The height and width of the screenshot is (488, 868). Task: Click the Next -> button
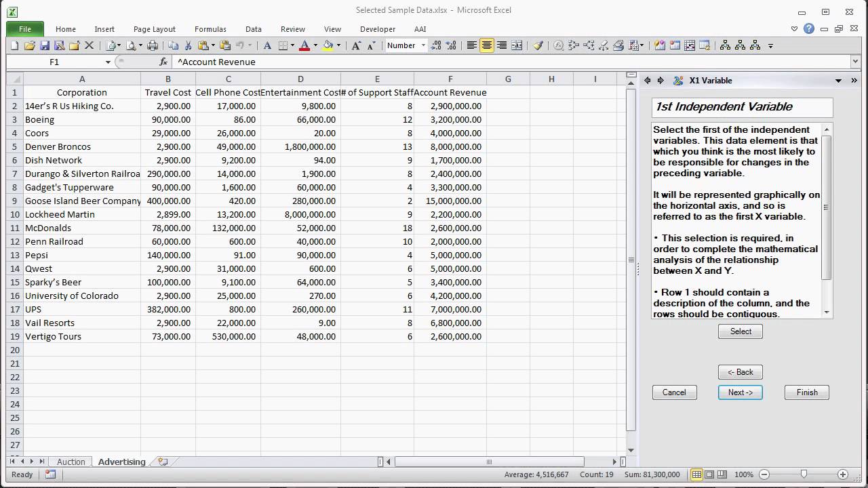741,392
